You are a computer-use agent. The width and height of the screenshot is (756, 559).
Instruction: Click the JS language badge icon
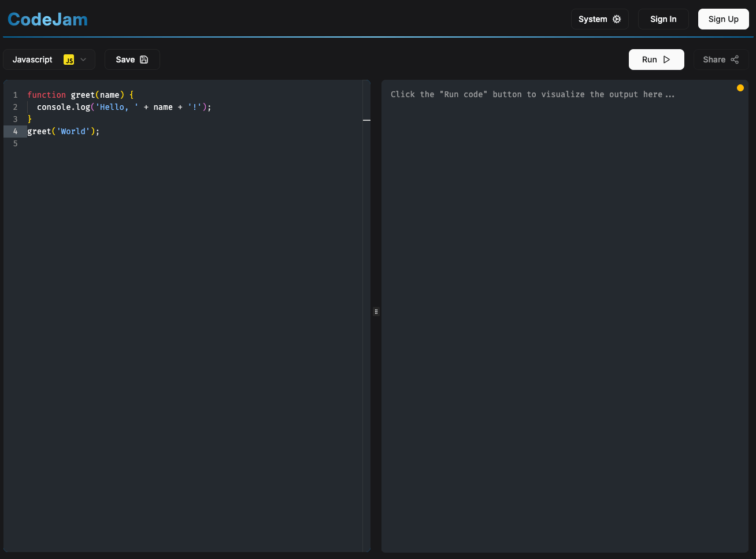69,60
